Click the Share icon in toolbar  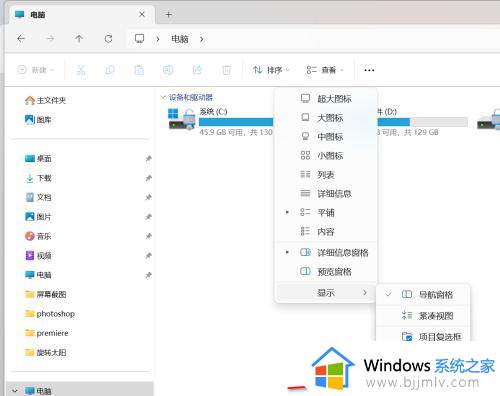(x=197, y=70)
